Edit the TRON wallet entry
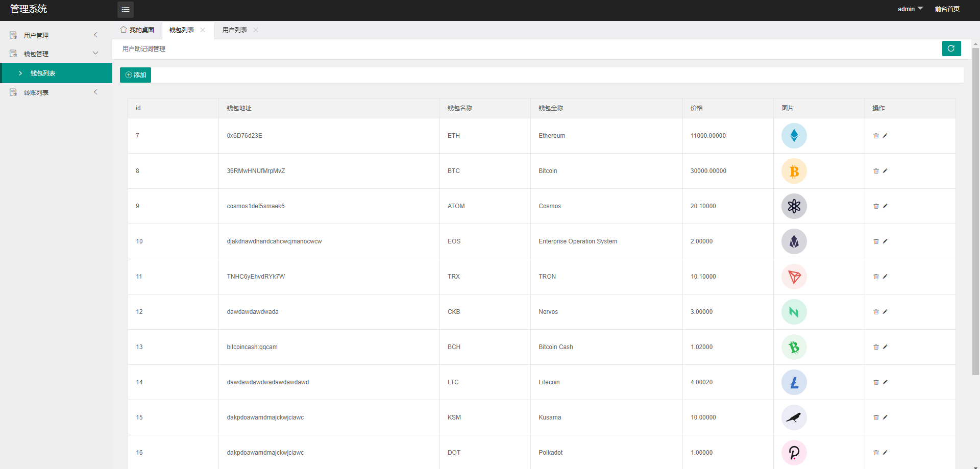The image size is (980, 469). tap(885, 277)
